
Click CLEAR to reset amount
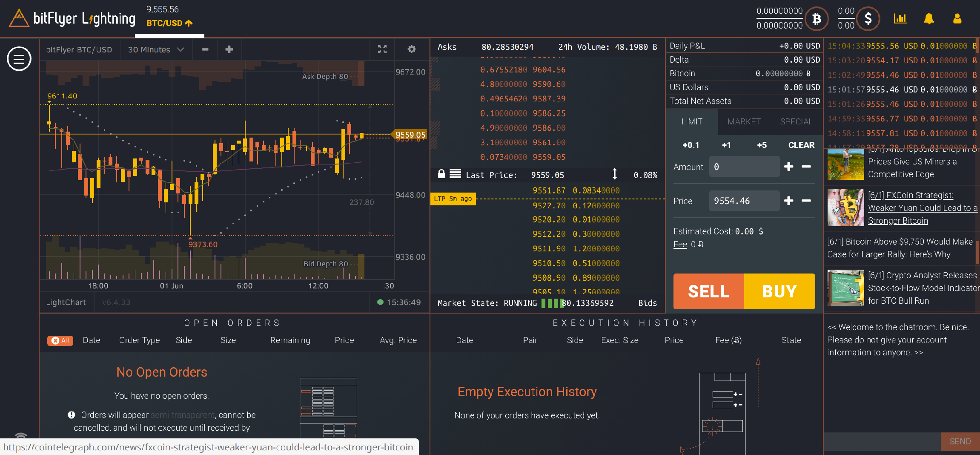(801, 145)
